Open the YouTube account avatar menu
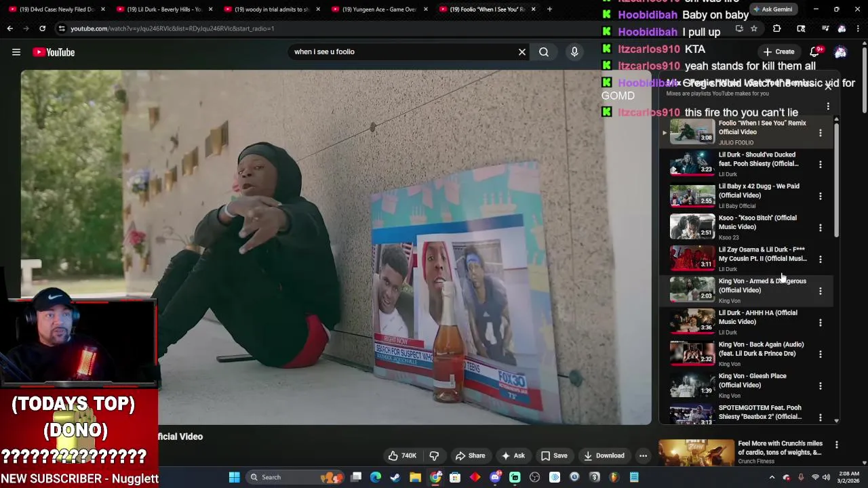 [x=840, y=52]
